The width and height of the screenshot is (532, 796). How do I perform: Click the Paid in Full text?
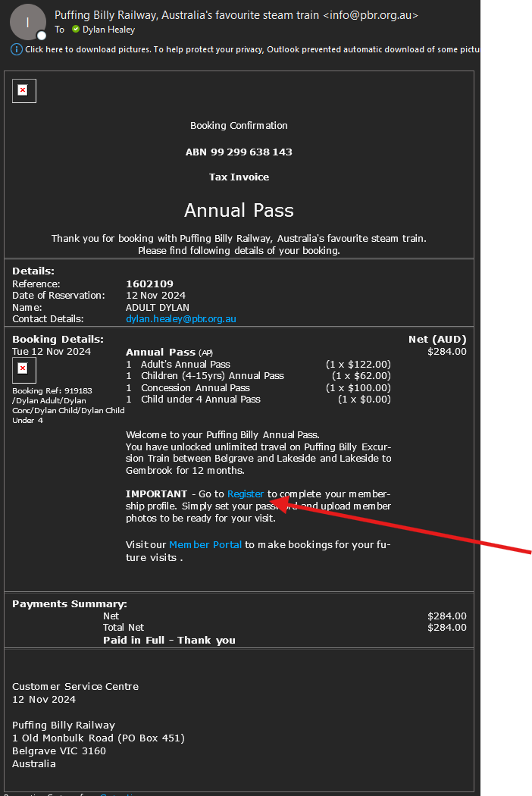[169, 641]
